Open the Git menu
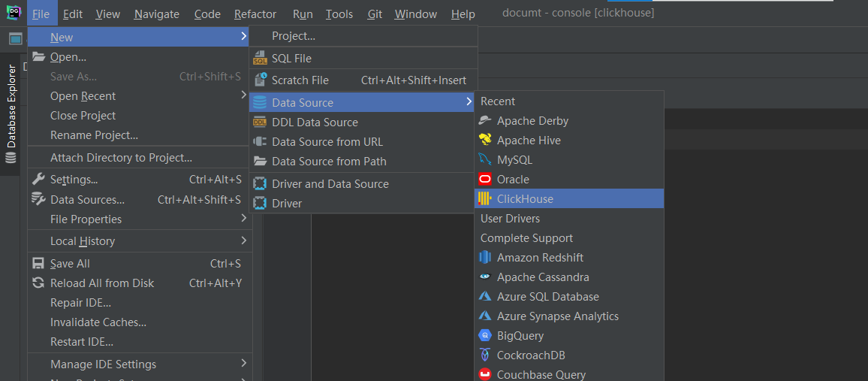Screen dimensions: 868x381 [375, 14]
